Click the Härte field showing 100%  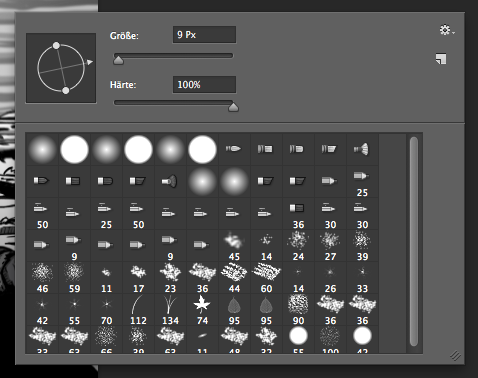(204, 85)
